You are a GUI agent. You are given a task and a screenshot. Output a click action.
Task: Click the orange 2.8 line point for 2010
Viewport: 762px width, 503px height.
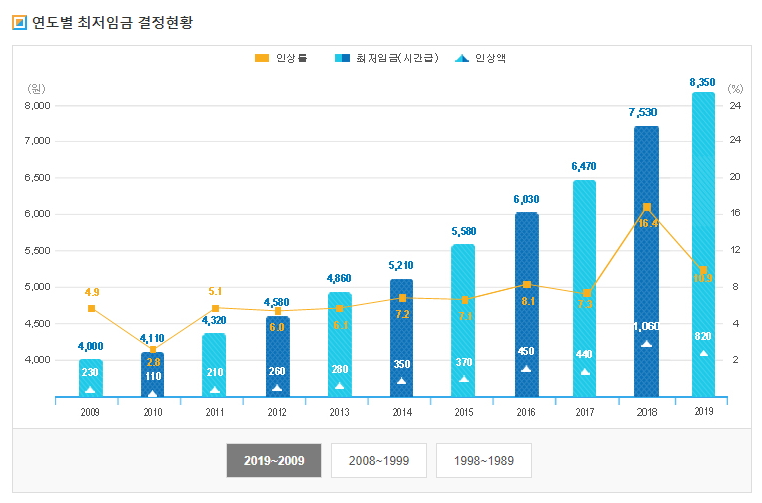pyautogui.click(x=153, y=349)
